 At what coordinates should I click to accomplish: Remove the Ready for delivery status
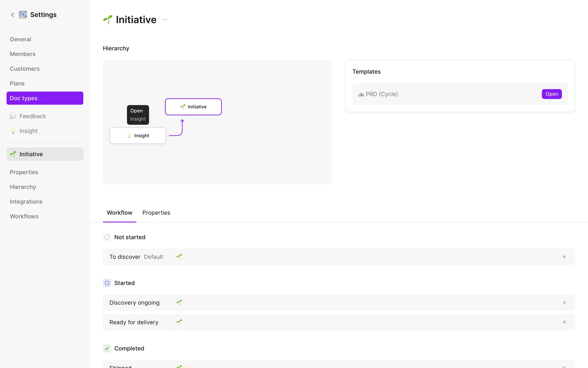point(564,322)
